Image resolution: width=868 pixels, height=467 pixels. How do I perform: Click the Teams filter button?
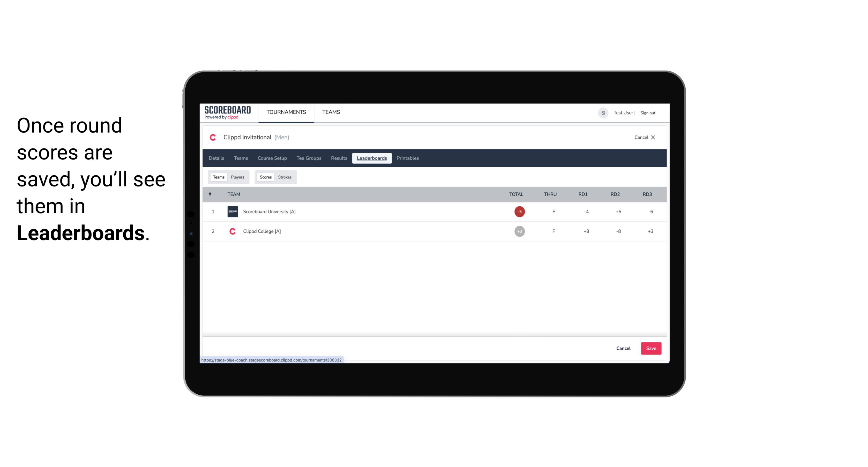point(218,177)
